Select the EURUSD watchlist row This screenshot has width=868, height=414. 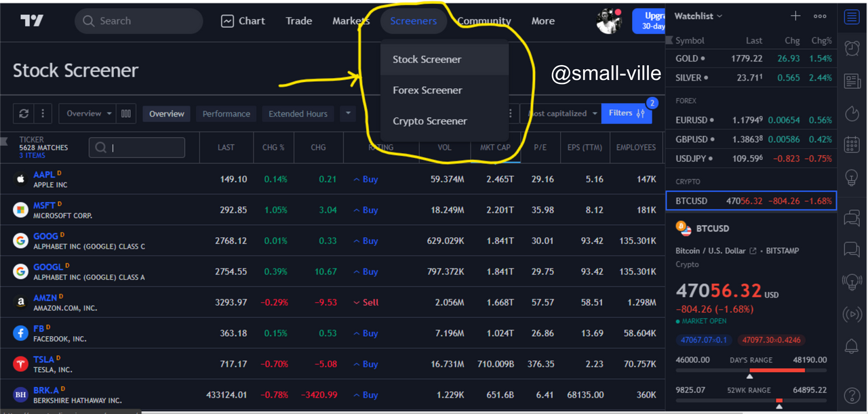(752, 120)
